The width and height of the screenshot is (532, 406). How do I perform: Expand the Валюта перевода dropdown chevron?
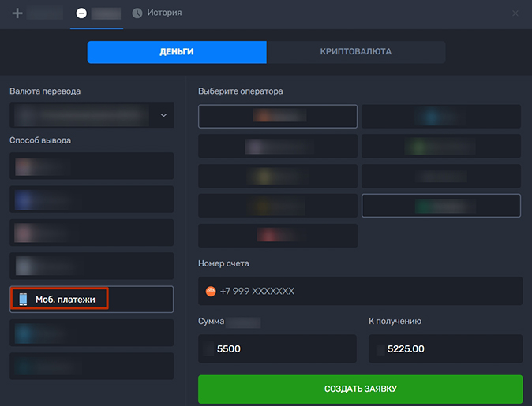[163, 115]
